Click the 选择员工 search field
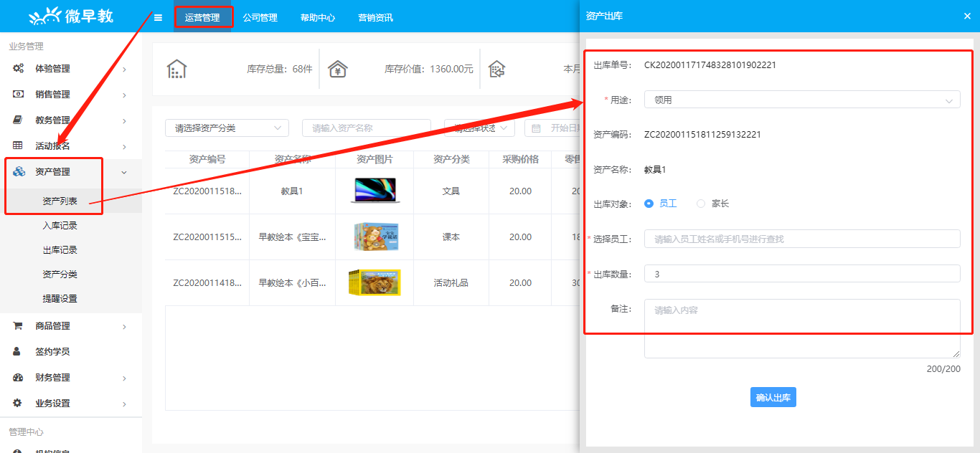The height and width of the screenshot is (453, 980). click(x=802, y=239)
